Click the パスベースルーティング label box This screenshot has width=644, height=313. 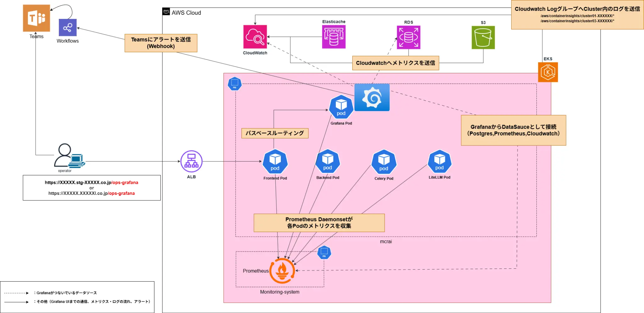click(275, 133)
